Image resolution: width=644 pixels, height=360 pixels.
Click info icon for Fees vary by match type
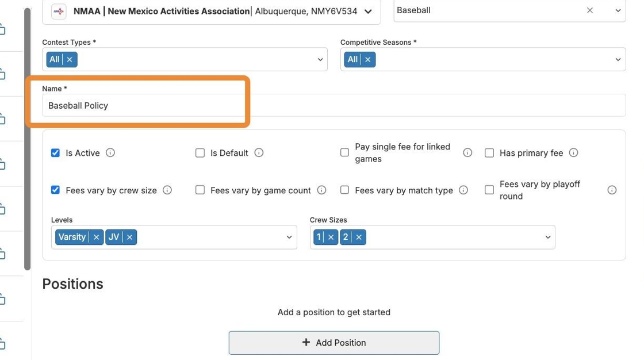click(x=463, y=190)
